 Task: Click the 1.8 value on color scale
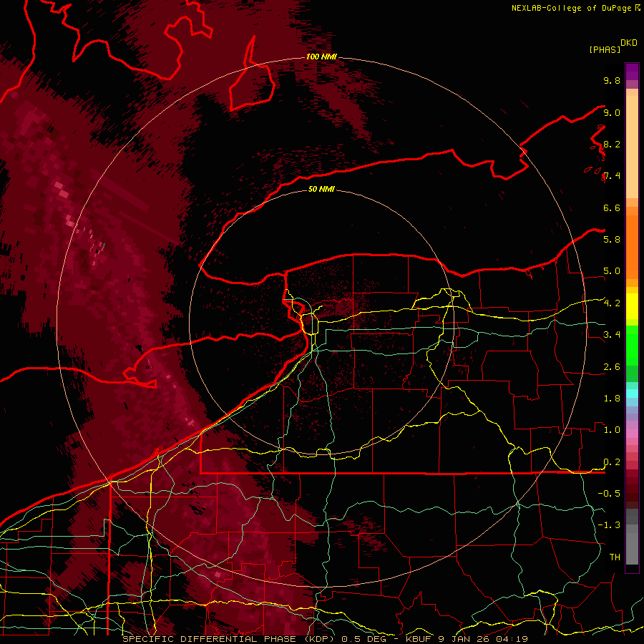[612, 399]
